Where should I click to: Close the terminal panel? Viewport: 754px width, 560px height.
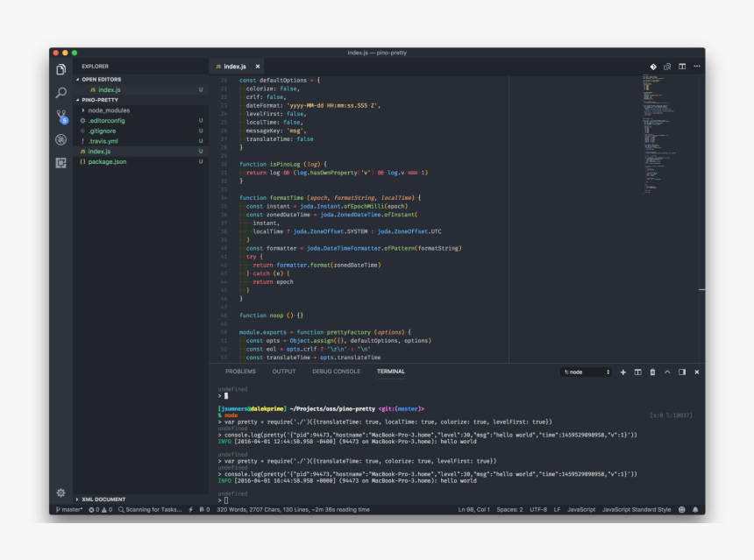coord(697,372)
